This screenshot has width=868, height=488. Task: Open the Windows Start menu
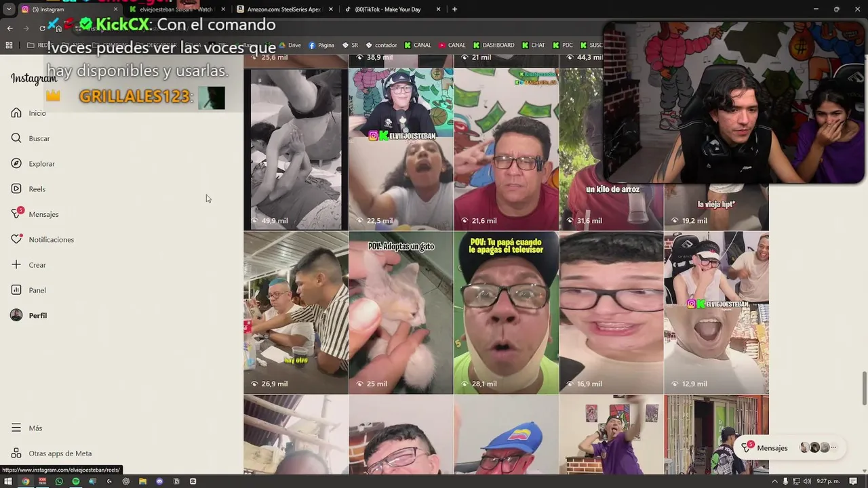pyautogui.click(x=7, y=481)
